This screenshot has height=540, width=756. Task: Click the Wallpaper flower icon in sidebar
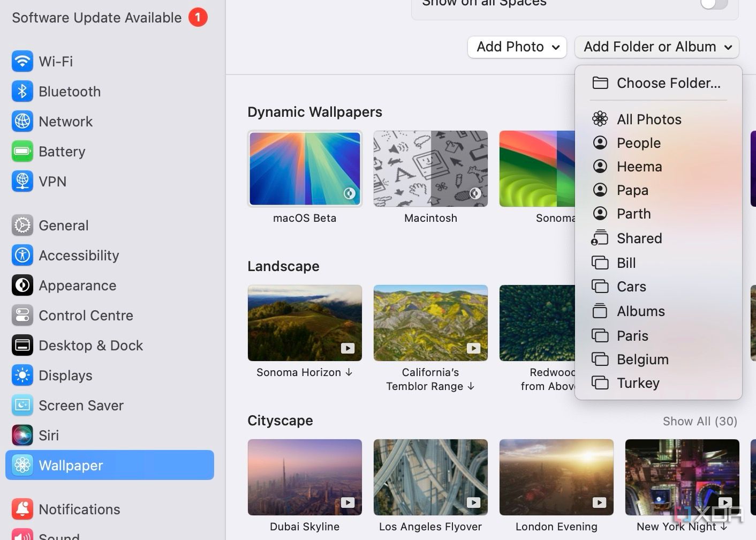tap(22, 465)
